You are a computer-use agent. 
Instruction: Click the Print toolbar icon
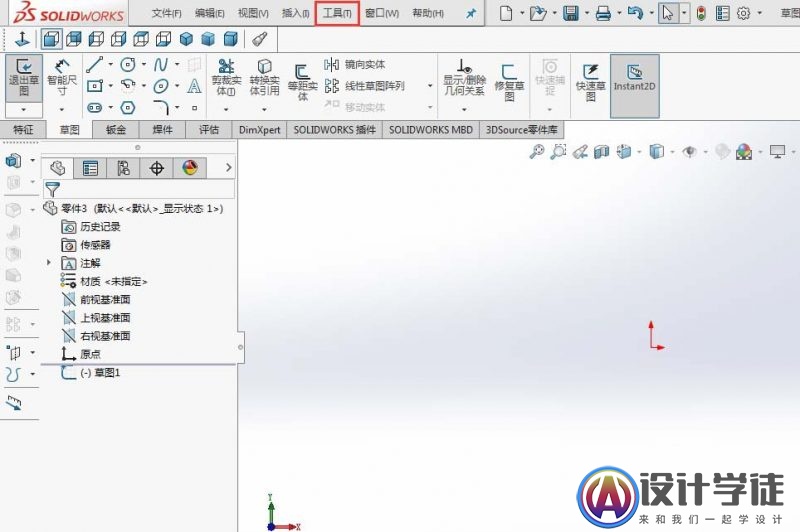(603, 13)
